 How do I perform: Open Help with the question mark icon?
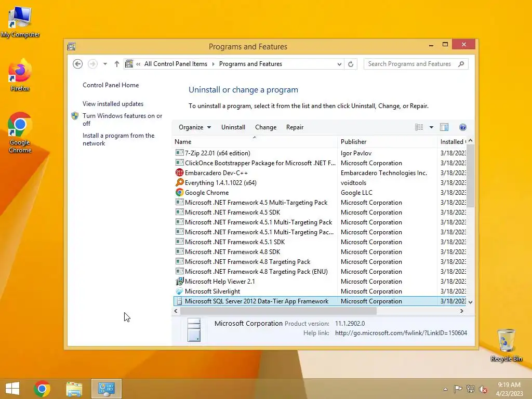tap(463, 127)
